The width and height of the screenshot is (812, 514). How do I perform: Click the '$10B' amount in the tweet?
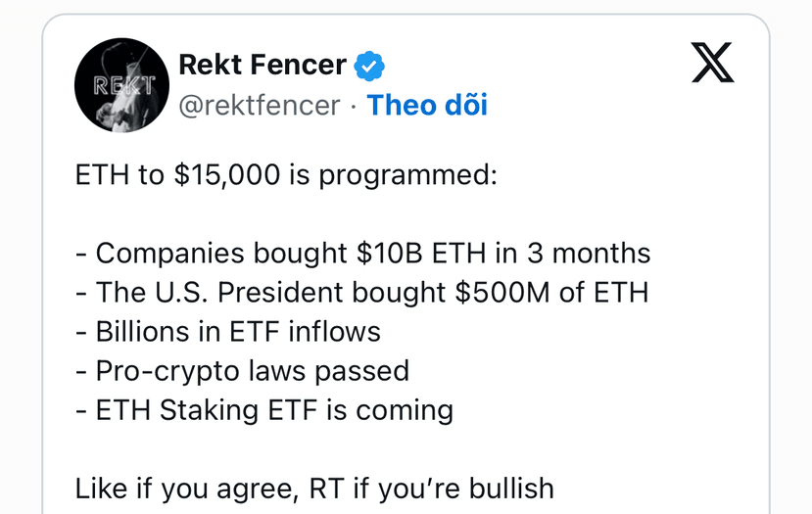click(390, 254)
